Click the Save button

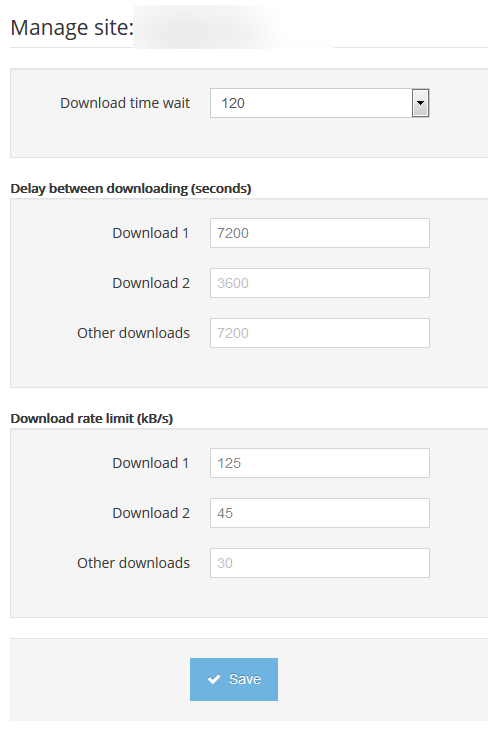pos(234,679)
